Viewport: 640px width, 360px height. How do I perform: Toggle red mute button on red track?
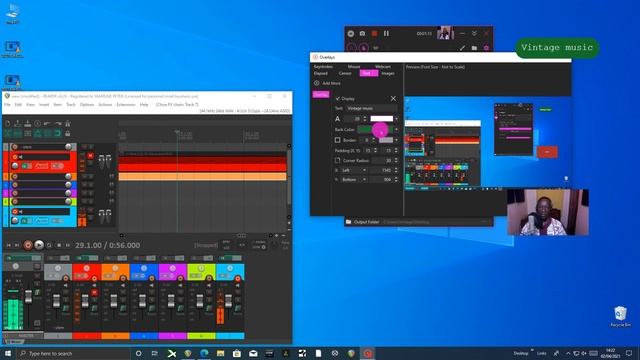click(x=91, y=156)
